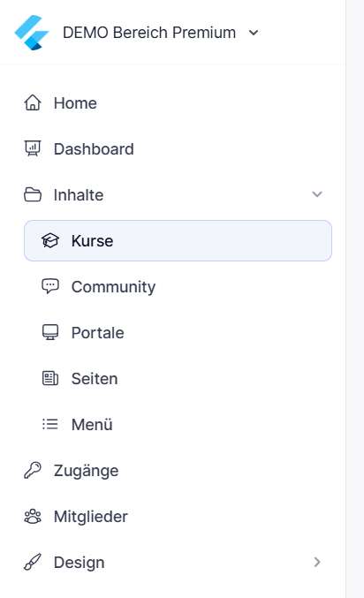
Task: Click the newspaper icon beside Seiten
Action: click(50, 378)
